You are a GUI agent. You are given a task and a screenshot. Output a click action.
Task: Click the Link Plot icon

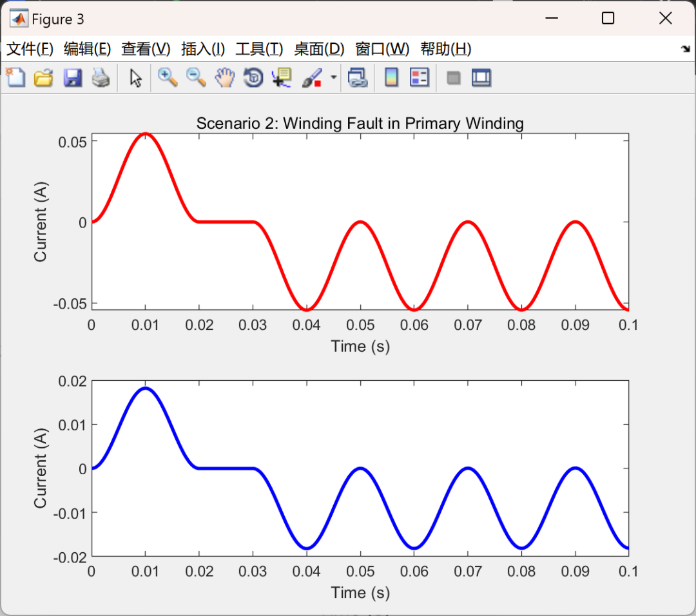click(358, 78)
